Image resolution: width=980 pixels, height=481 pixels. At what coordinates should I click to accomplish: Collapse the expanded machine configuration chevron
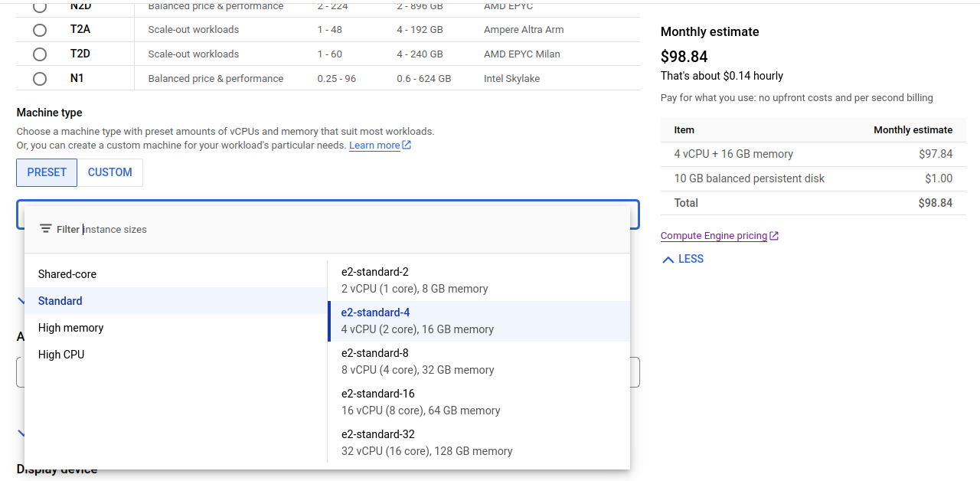pos(21,300)
